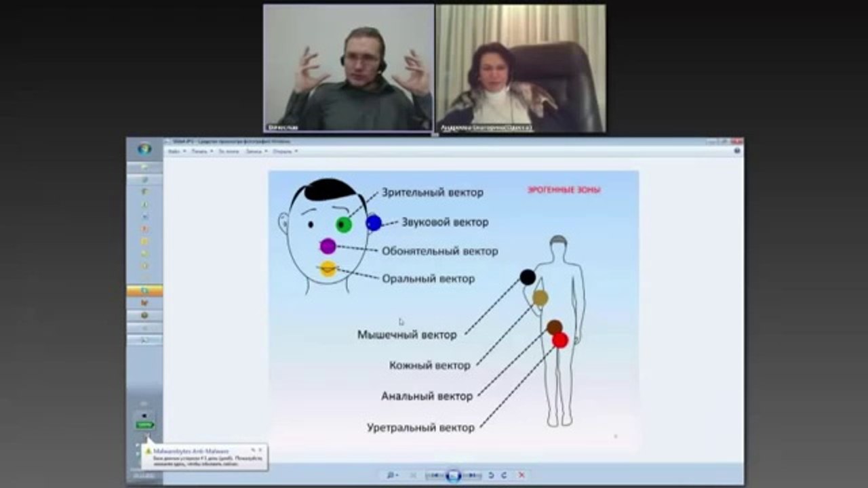Select the orange highlighted taskbar button
The width and height of the screenshot is (868, 488).
pyautogui.click(x=144, y=291)
